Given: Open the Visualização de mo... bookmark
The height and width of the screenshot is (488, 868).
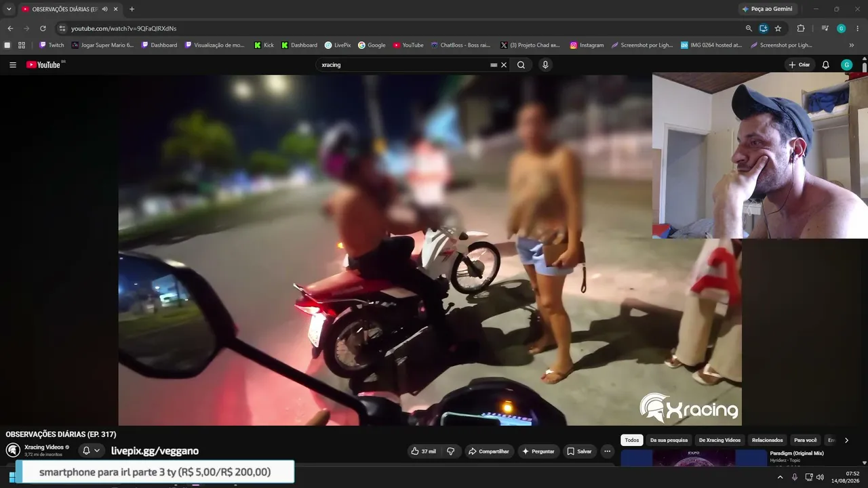Looking at the screenshot, I should (x=214, y=45).
